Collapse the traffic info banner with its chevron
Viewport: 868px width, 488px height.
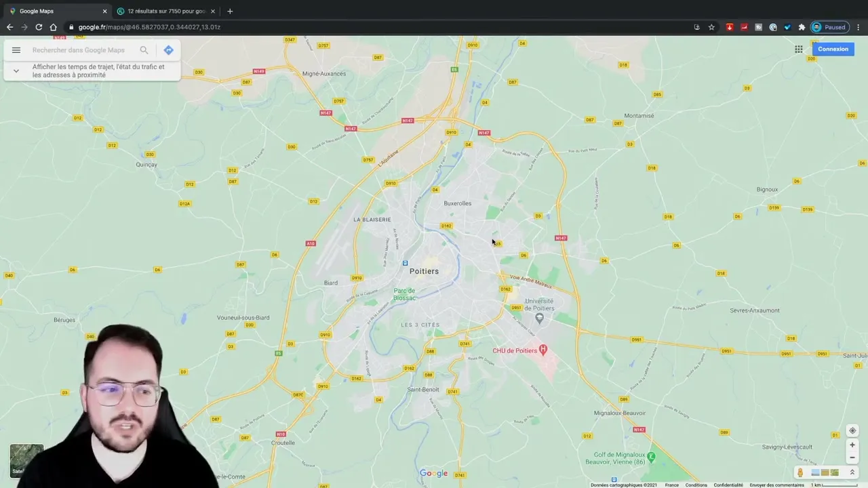pos(16,70)
